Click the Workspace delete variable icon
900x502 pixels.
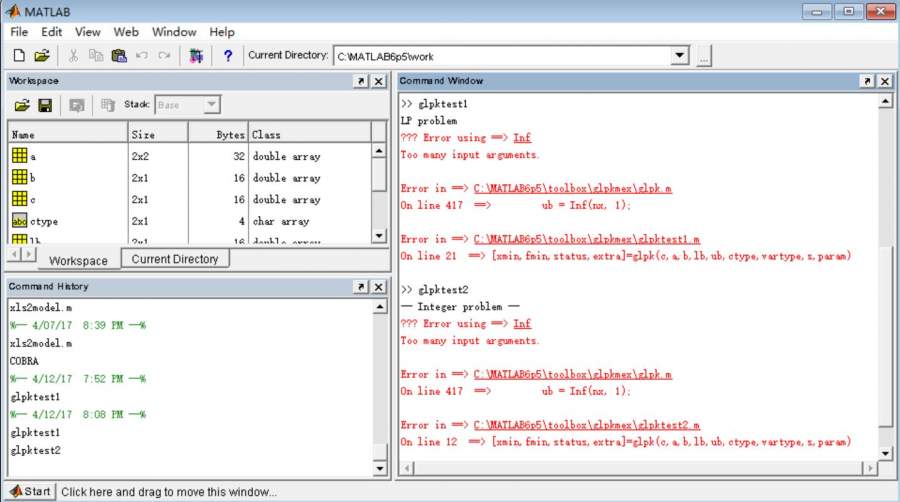(107, 105)
